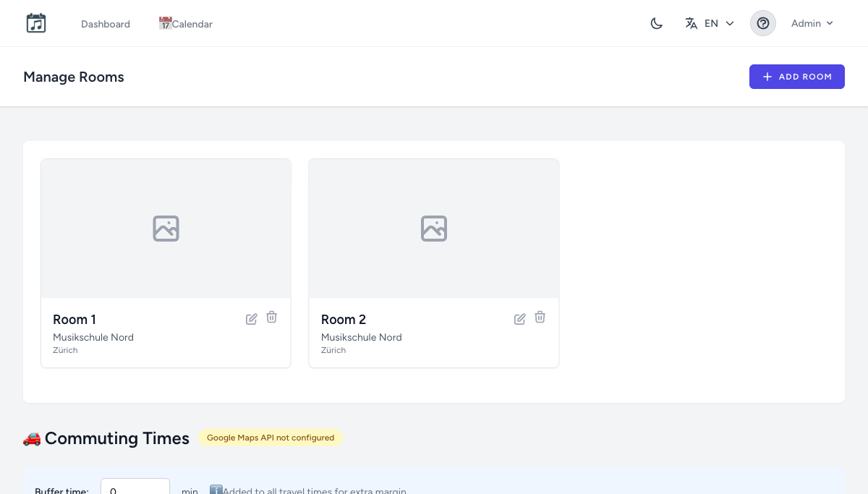Click the Zürich label under Room 2
Screen dimensions: 868x494
click(x=333, y=350)
